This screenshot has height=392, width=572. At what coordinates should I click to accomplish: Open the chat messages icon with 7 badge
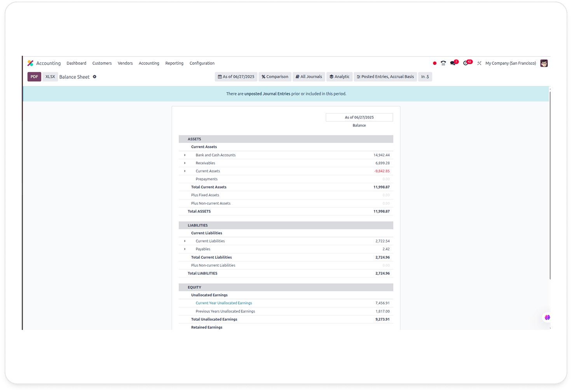[x=453, y=63]
